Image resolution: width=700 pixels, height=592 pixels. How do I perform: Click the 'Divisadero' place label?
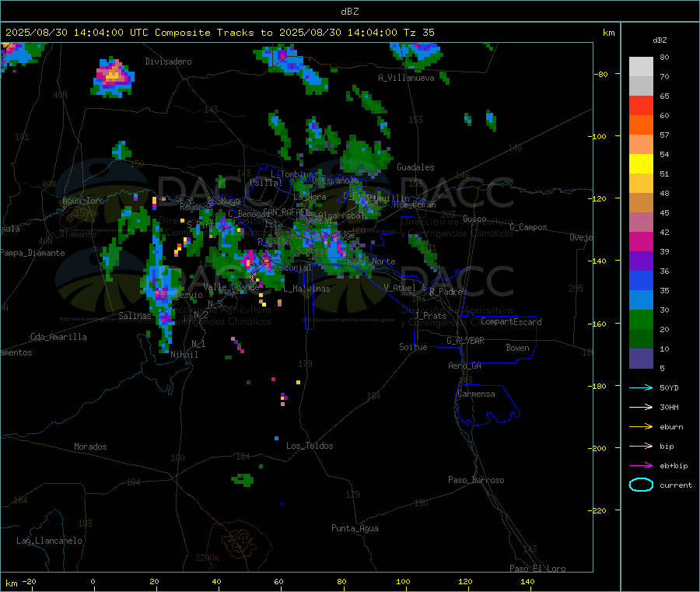pyautogui.click(x=168, y=61)
